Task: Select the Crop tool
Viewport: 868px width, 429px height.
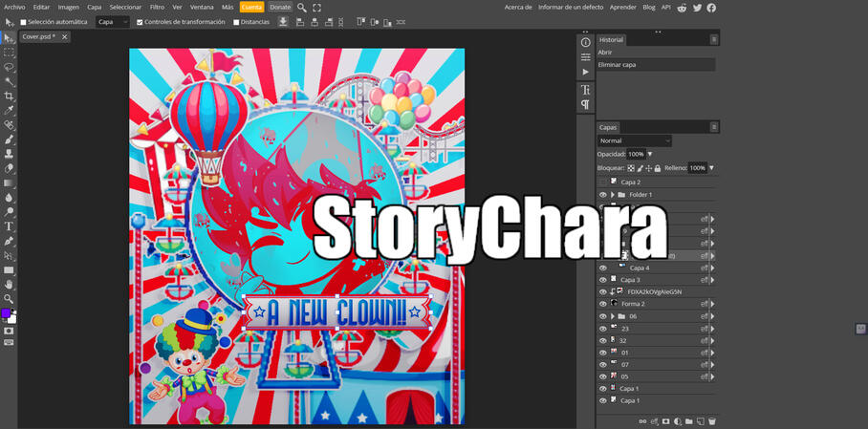Action: [x=10, y=97]
